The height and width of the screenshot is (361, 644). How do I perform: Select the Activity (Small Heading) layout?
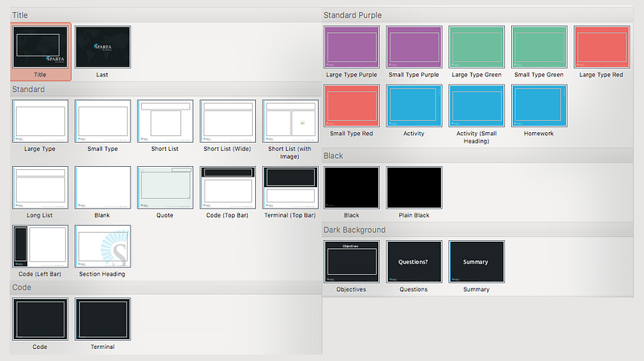click(477, 106)
